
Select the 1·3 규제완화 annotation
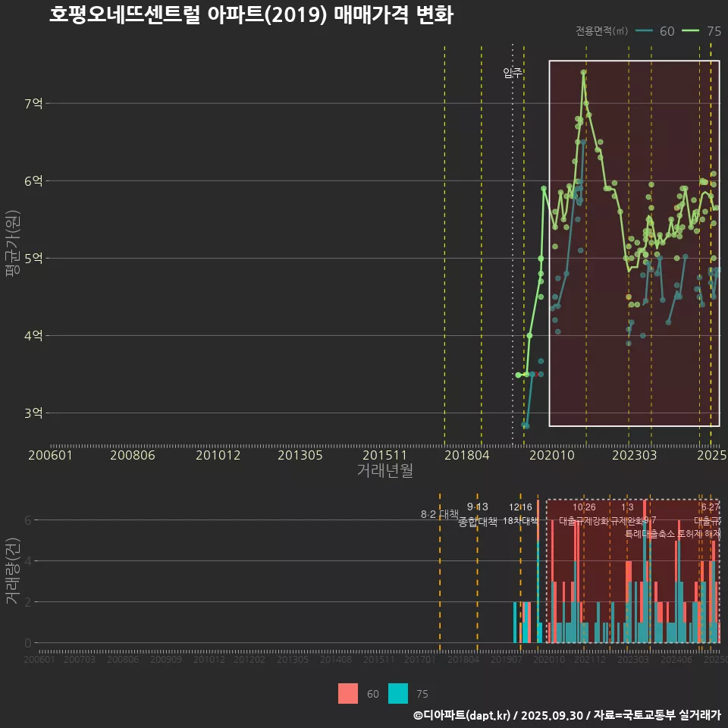point(628,514)
